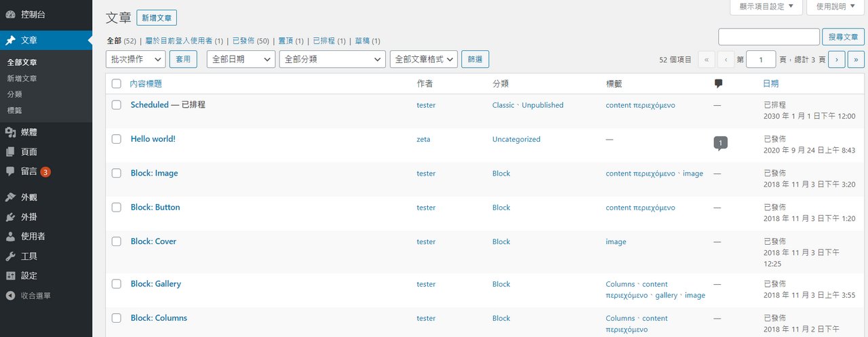Click the 篩選 filter button
868x337 pixels.
[475, 59]
